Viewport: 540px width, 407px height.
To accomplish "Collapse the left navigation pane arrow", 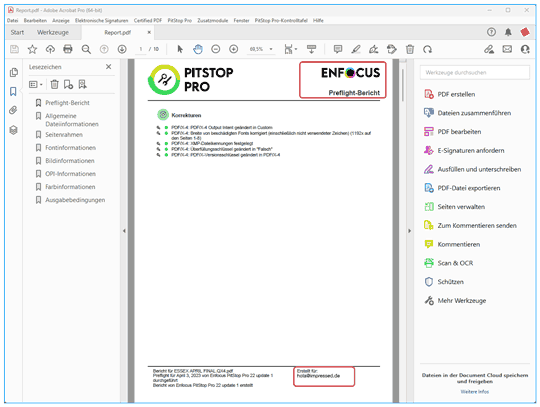I will (x=124, y=231).
